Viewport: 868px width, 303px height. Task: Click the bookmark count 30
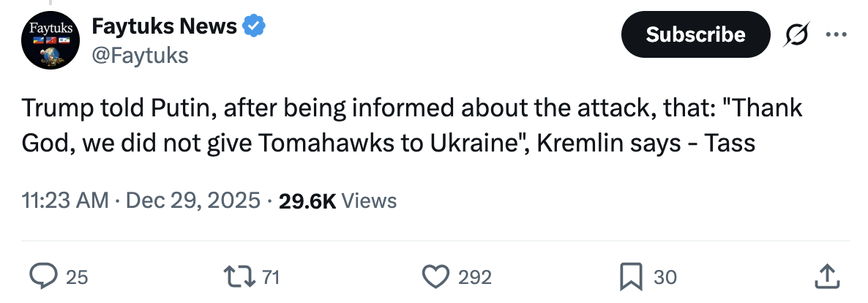(665, 277)
